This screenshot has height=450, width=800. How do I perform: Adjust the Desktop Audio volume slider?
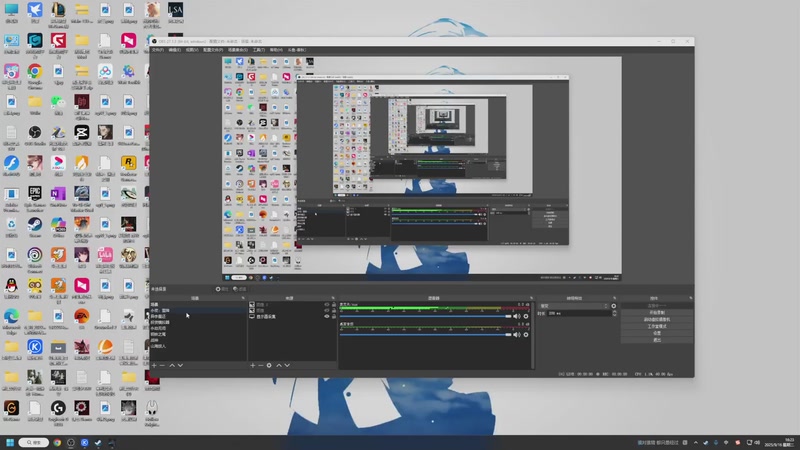(426, 335)
